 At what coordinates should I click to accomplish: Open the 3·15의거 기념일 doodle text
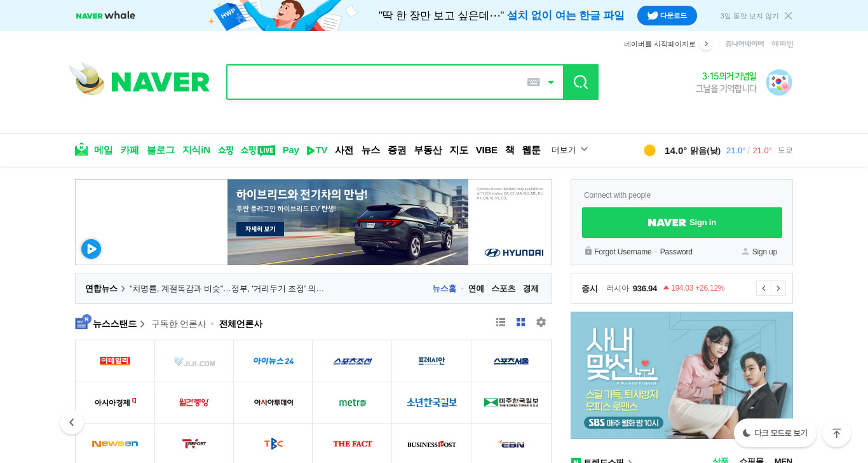[729, 76]
